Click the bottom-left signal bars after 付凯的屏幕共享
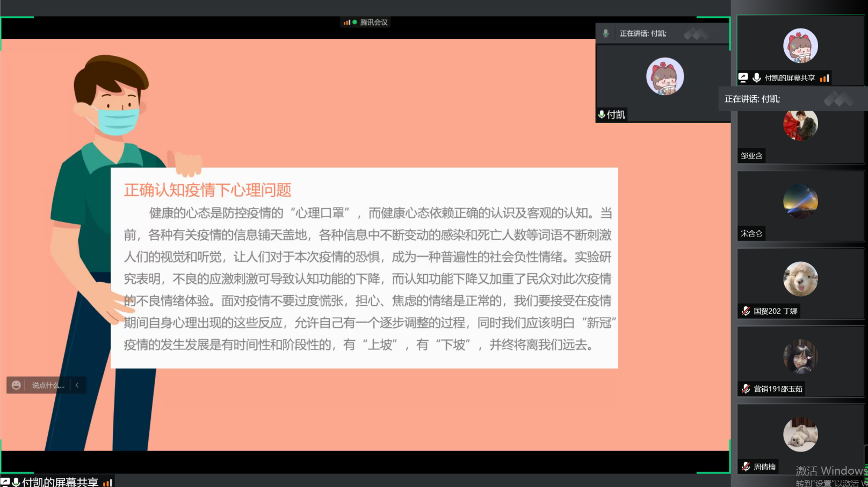Screen dimensions: 868x487 tap(107, 483)
